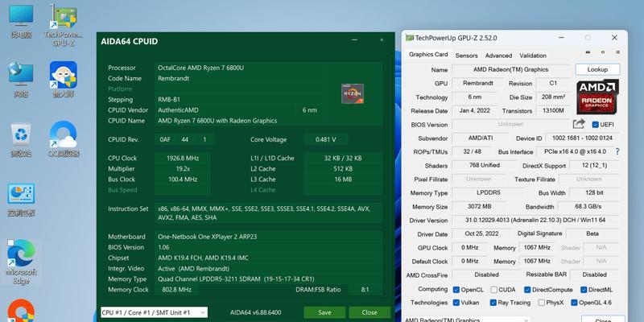Click the Multiplier value 19.2x
This screenshot has width=644, height=322.
pos(183,169)
